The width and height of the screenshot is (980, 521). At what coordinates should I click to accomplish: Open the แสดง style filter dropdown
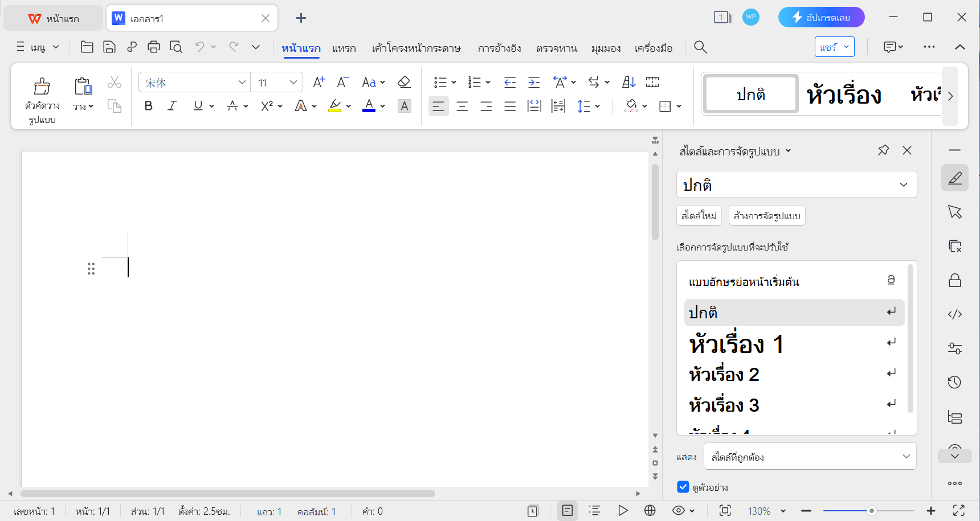coord(810,457)
